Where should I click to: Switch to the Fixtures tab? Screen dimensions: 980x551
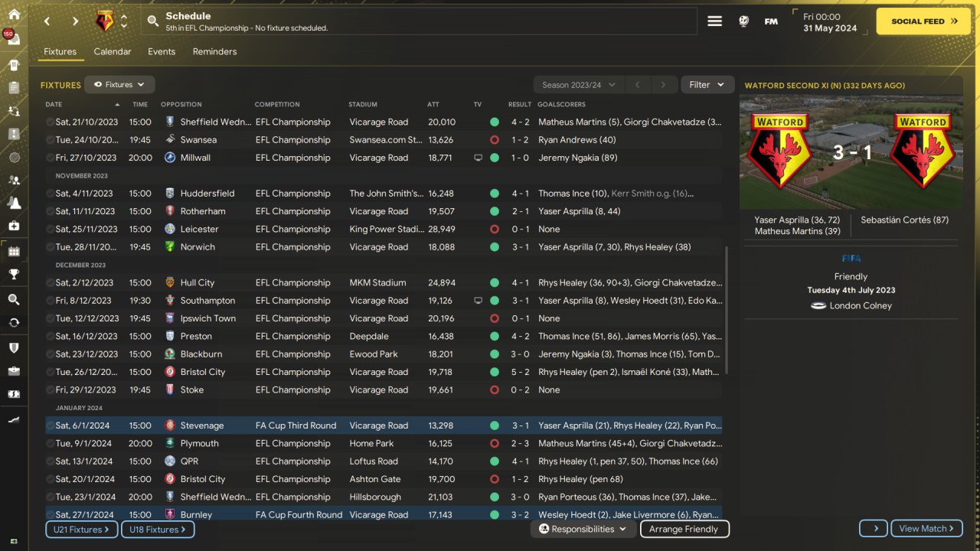pyautogui.click(x=60, y=52)
